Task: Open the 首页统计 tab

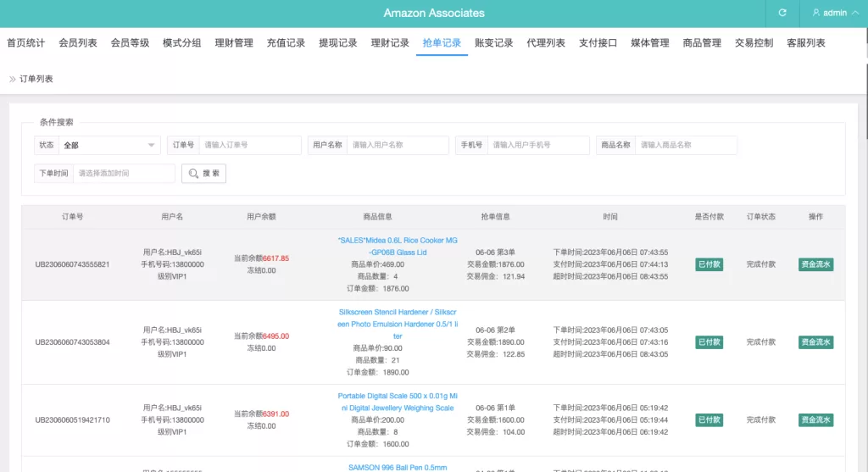Action: click(x=26, y=42)
